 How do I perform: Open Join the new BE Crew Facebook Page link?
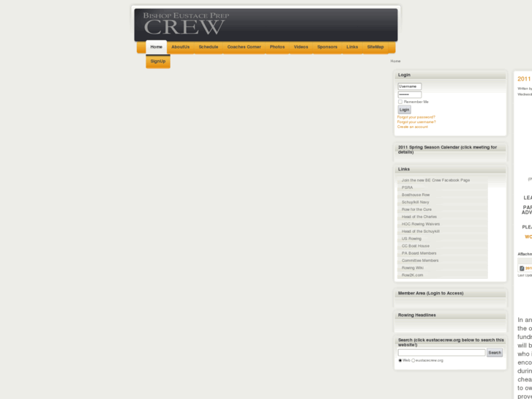coord(435,180)
